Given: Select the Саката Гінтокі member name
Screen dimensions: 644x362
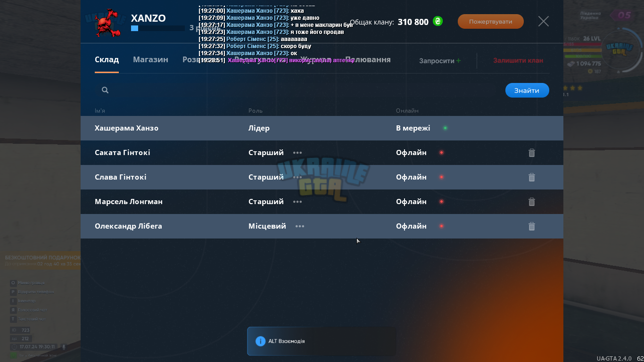Looking at the screenshot, I should click(x=123, y=153).
